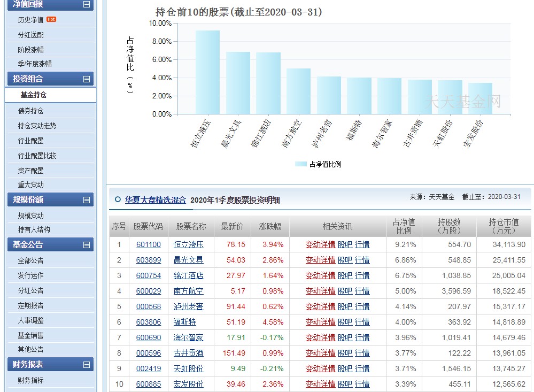Screen dimensions: 534x392
Task: Collapse the 净值回报 section
Action: pos(87,4)
